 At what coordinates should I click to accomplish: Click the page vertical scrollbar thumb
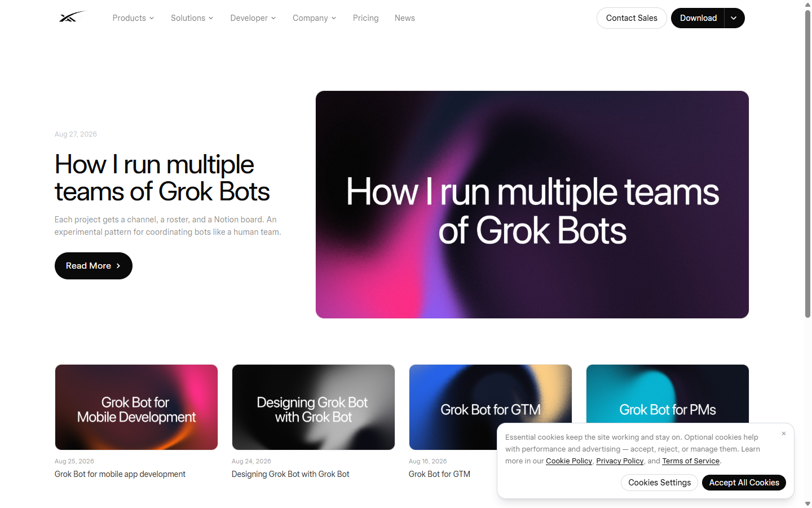coord(807,164)
